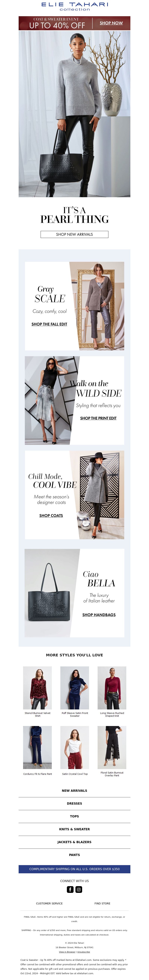
Task: Open the Long Sleeve Ruched Draped Knit image
Action: click(112, 688)
